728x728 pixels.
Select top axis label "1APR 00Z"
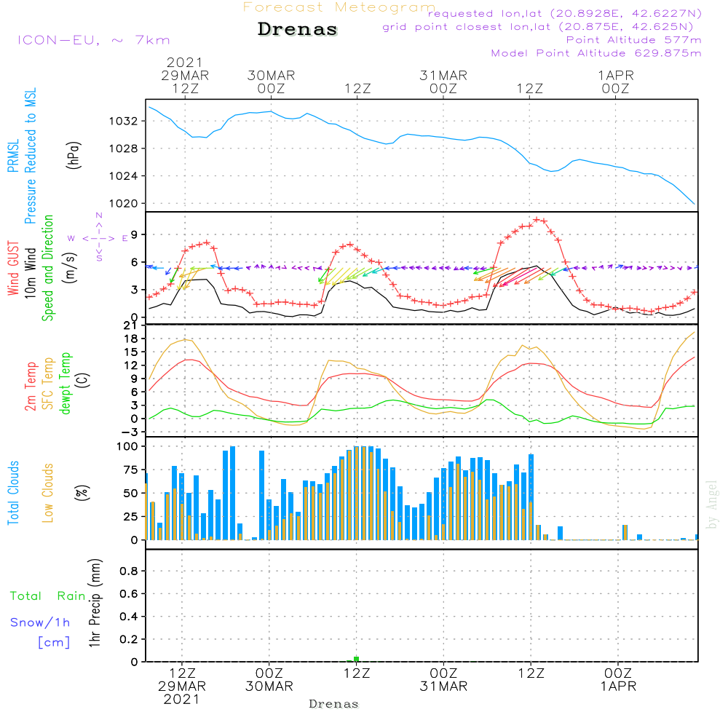pyautogui.click(x=616, y=82)
